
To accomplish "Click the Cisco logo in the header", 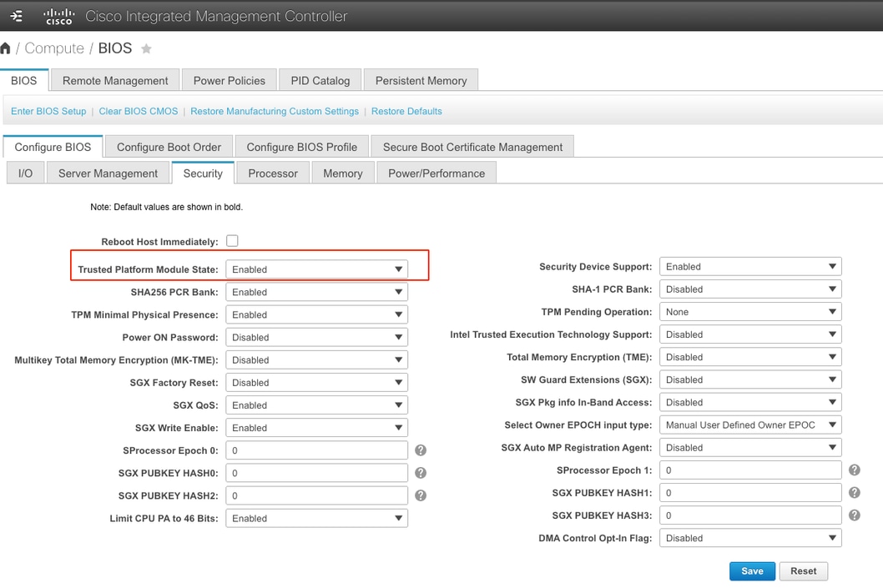I will (58, 16).
